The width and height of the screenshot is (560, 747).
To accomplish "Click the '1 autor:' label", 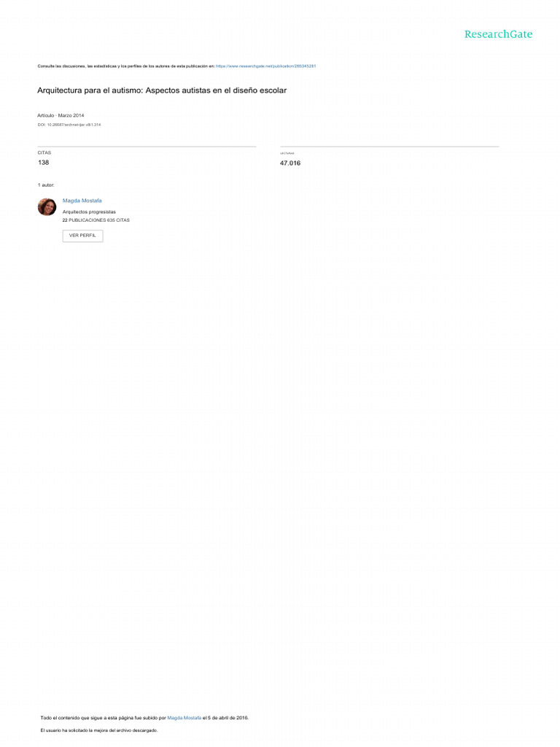I will (x=46, y=185).
